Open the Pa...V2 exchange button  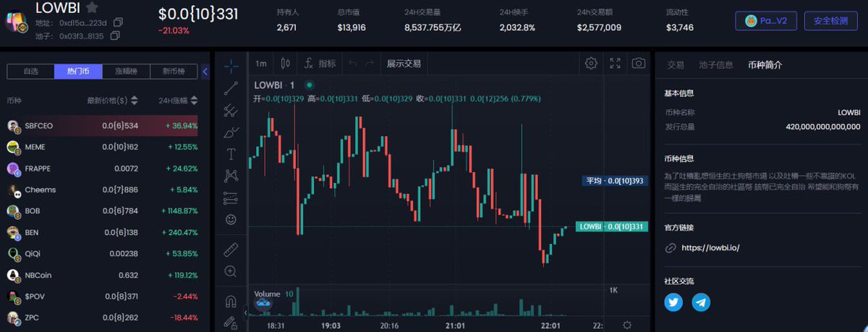tap(766, 21)
